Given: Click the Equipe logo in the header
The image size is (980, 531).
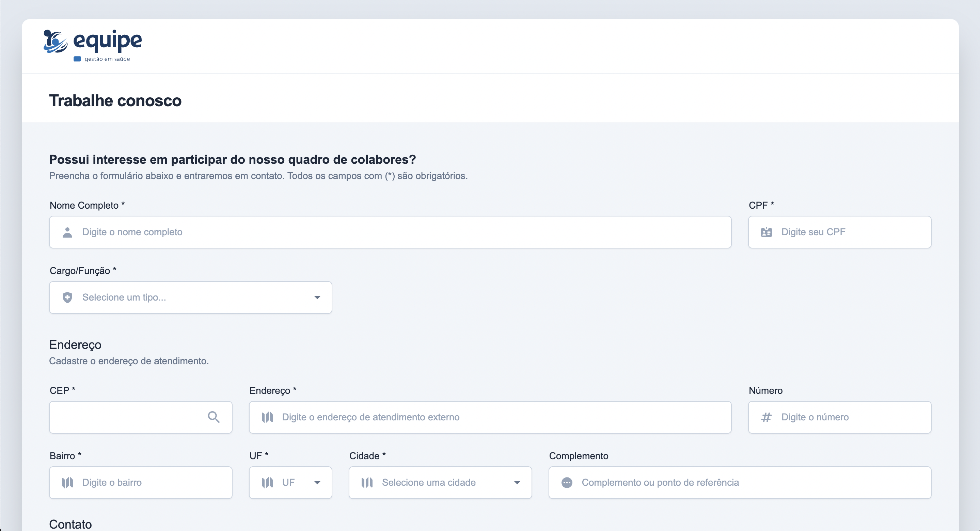Looking at the screenshot, I should (92, 46).
